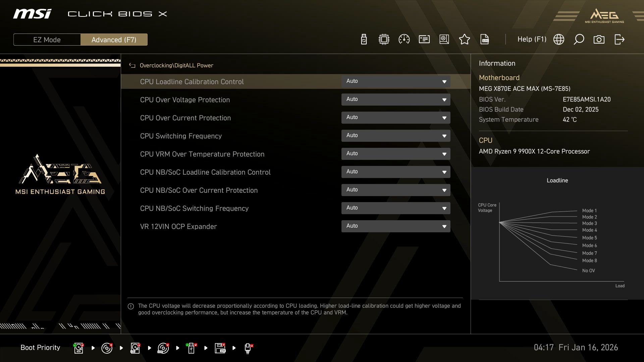
Task: Open the CPU Loadline Calibration Control dropdown
Action: [x=396, y=81]
